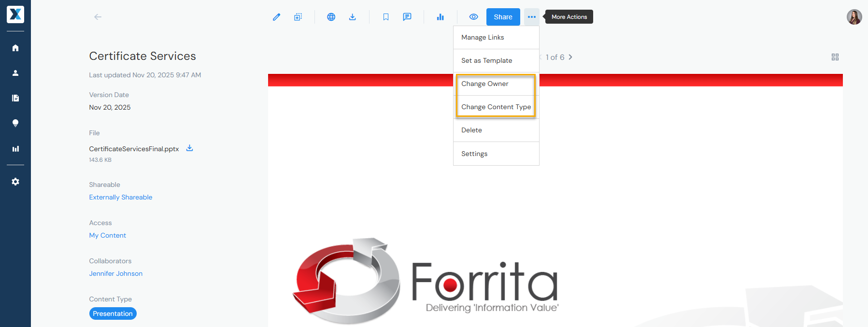The image size is (868, 327).
Task: Switch to grid thumbnail view
Action: click(x=835, y=57)
